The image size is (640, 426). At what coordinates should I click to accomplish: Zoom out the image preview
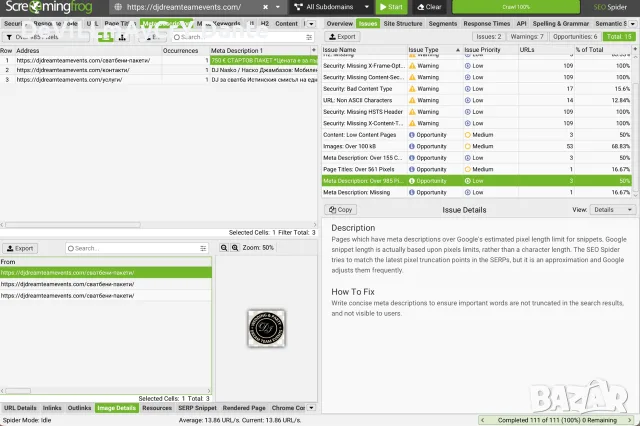[224, 248]
